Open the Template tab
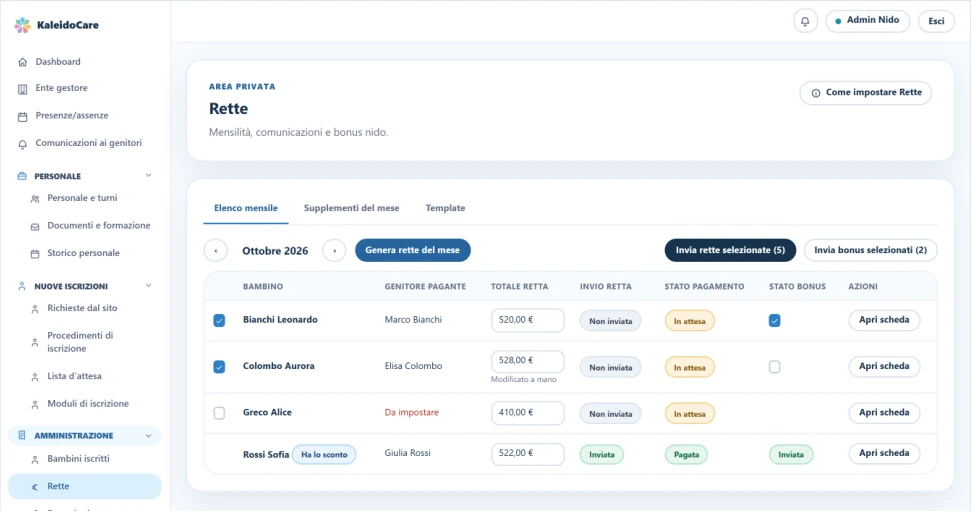This screenshot has height=512, width=971. tap(445, 208)
